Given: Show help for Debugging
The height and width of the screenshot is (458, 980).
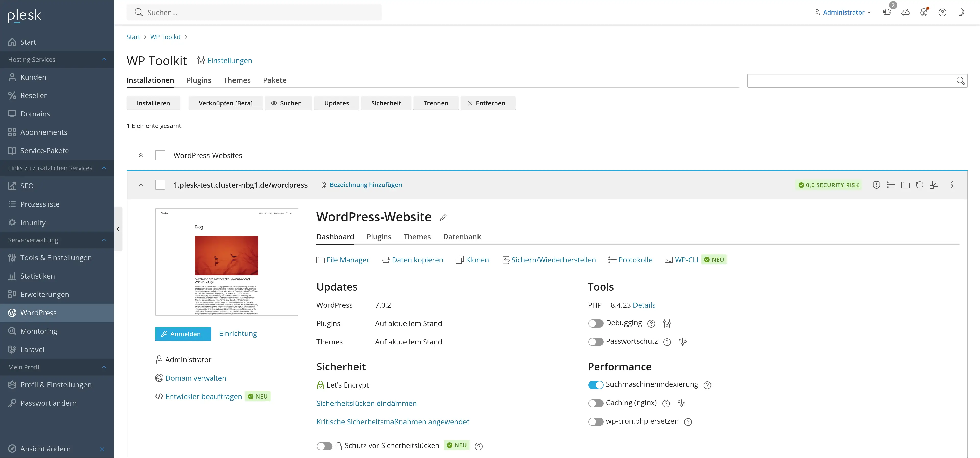Looking at the screenshot, I should click(x=651, y=324).
